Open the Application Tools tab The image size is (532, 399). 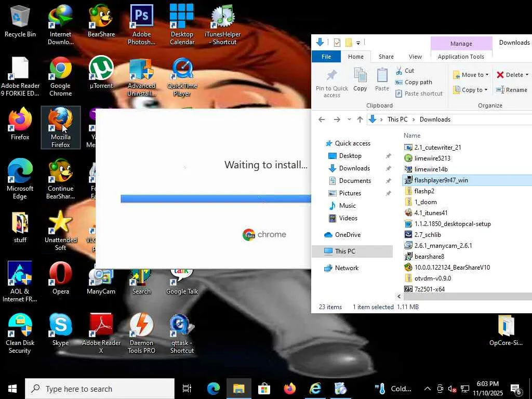(461, 57)
